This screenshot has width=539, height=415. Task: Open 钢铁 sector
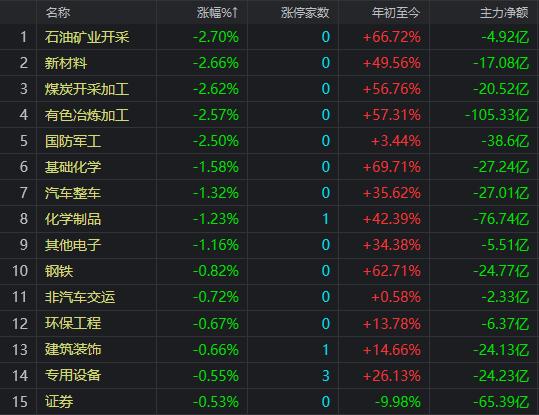pyautogui.click(x=59, y=271)
